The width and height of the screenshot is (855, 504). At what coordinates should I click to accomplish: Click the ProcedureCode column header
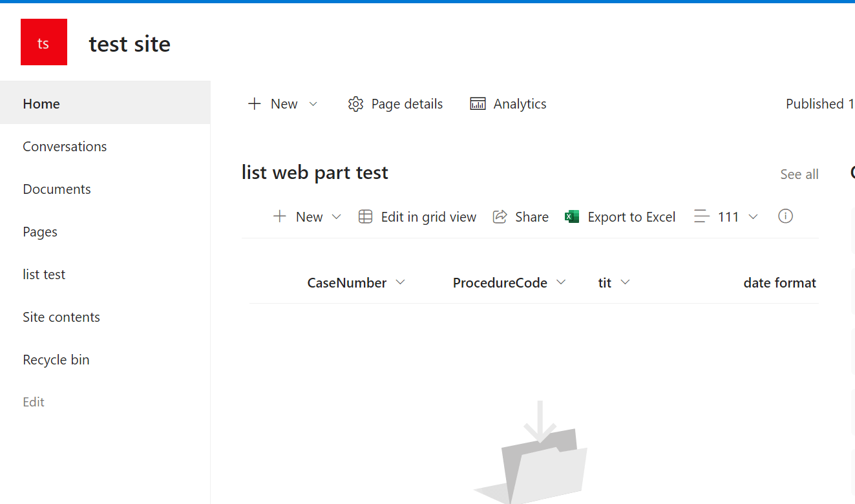click(x=500, y=283)
